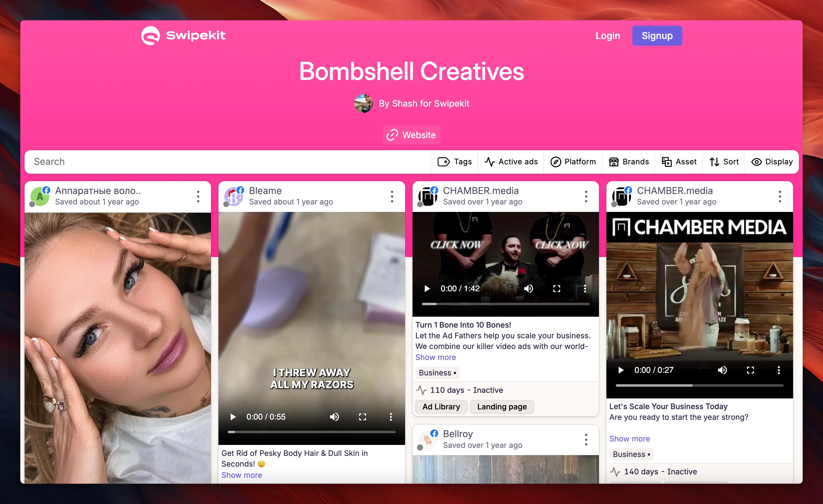Viewport: 823px width, 504px height.
Task: Enter fullscreen on 0:27 video
Action: click(751, 370)
